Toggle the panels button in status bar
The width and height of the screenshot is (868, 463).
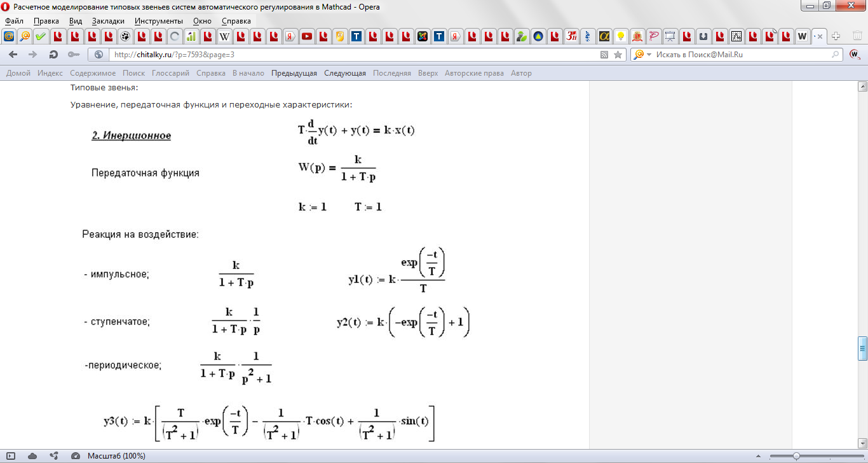coord(11,456)
